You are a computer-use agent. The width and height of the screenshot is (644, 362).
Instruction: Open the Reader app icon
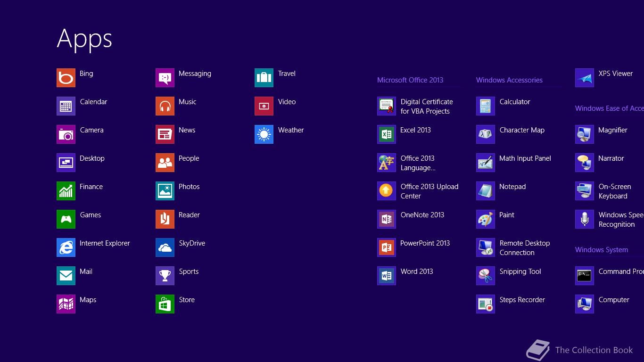[165, 219]
